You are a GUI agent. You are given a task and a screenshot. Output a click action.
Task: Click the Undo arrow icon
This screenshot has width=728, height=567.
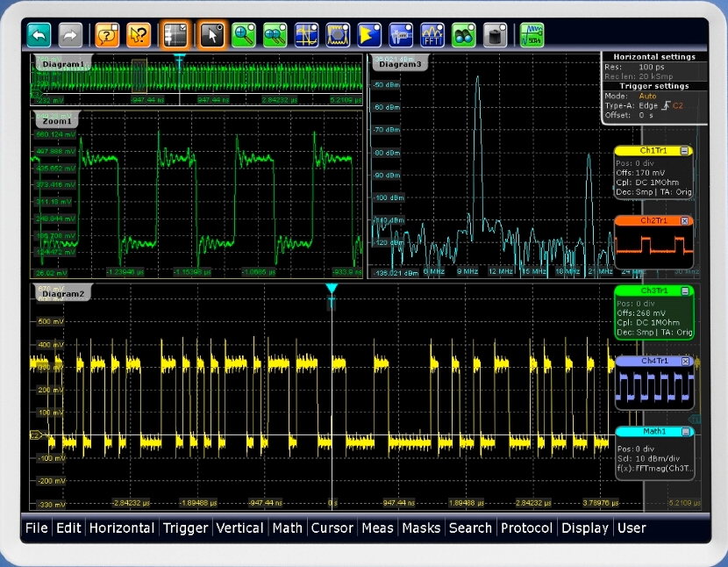click(x=39, y=35)
